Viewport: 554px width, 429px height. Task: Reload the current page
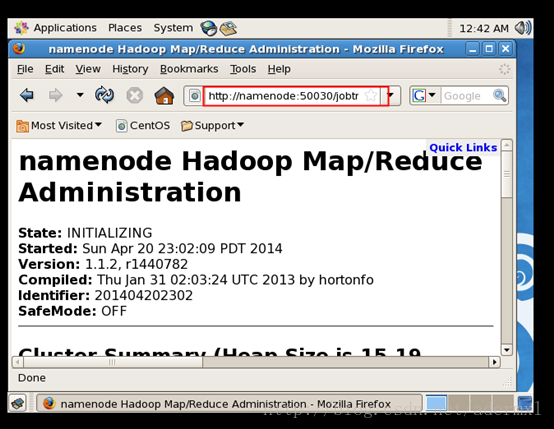click(104, 95)
